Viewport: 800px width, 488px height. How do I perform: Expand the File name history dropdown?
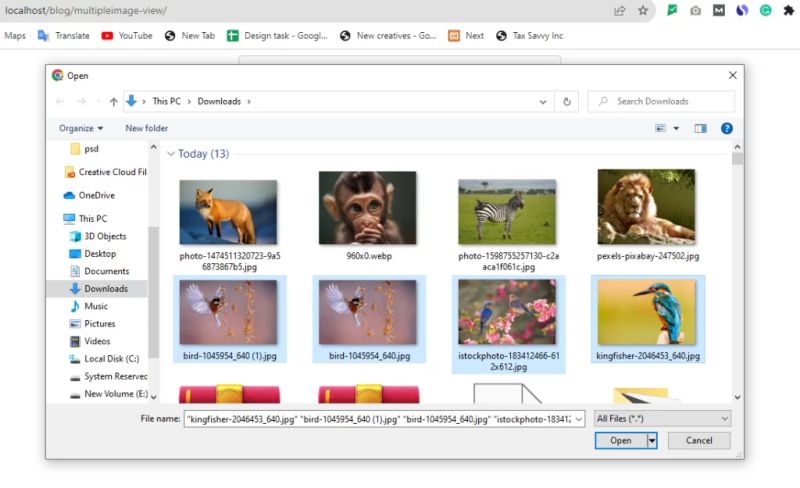(x=579, y=419)
